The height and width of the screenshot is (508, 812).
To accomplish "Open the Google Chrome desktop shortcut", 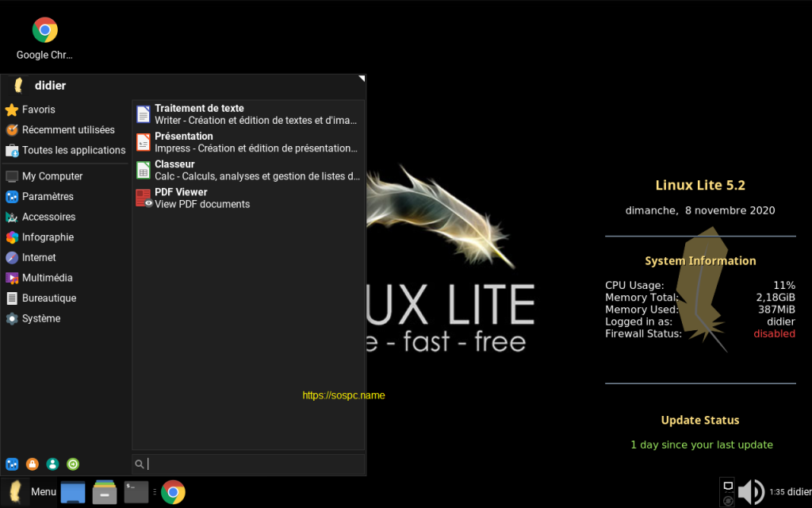I will tap(44, 38).
